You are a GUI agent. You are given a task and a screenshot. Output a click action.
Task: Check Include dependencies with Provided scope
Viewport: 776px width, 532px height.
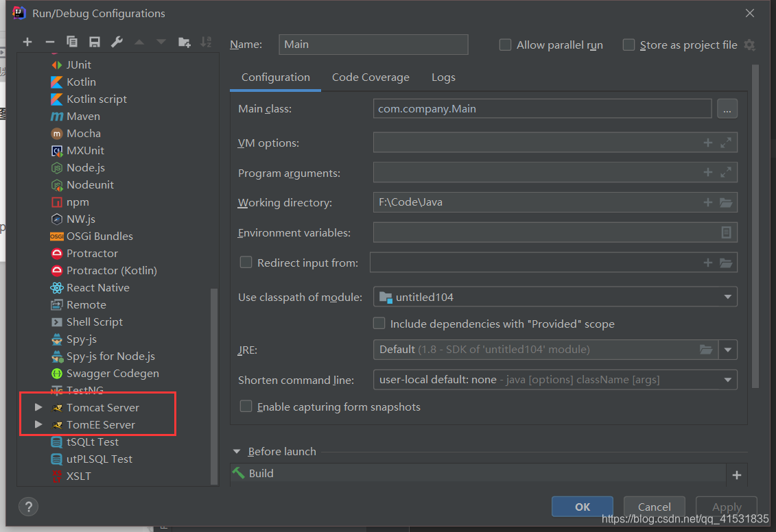(379, 324)
